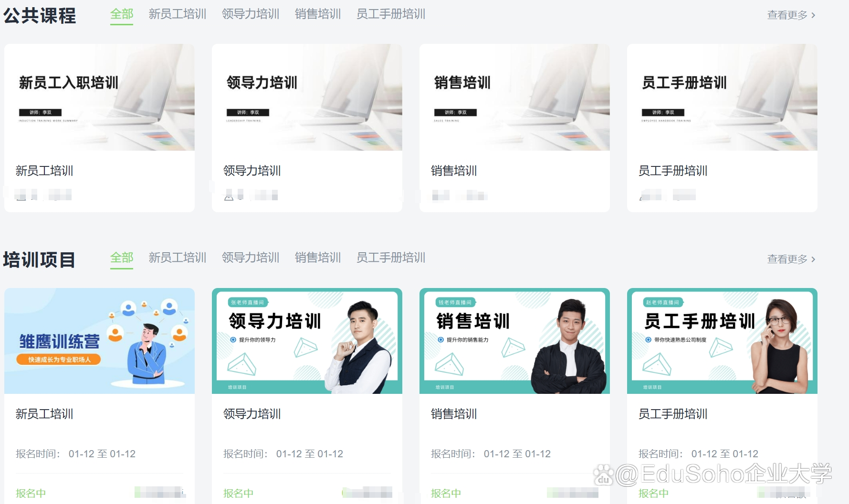This screenshot has height=504, width=849.
Task: Click 报名中 status on 新员工培训 project
Action: click(x=31, y=493)
